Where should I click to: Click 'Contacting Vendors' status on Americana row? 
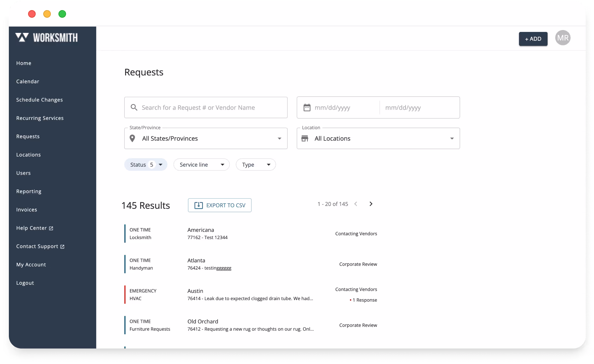pos(356,234)
